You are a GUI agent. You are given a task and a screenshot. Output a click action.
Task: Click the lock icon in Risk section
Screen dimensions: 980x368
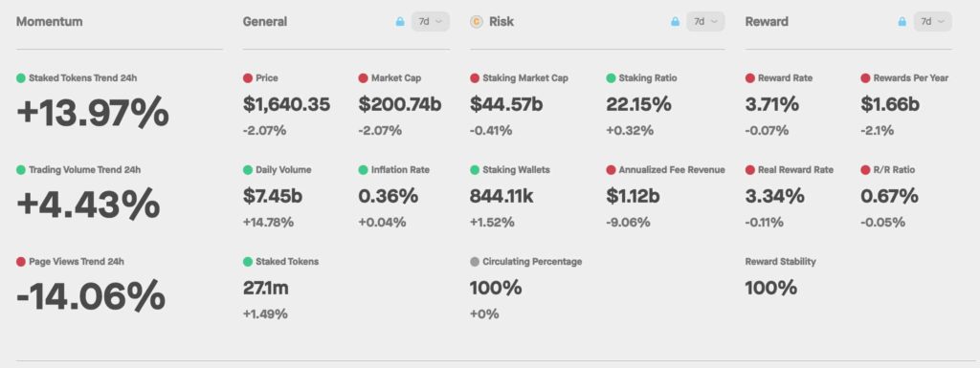pos(675,21)
